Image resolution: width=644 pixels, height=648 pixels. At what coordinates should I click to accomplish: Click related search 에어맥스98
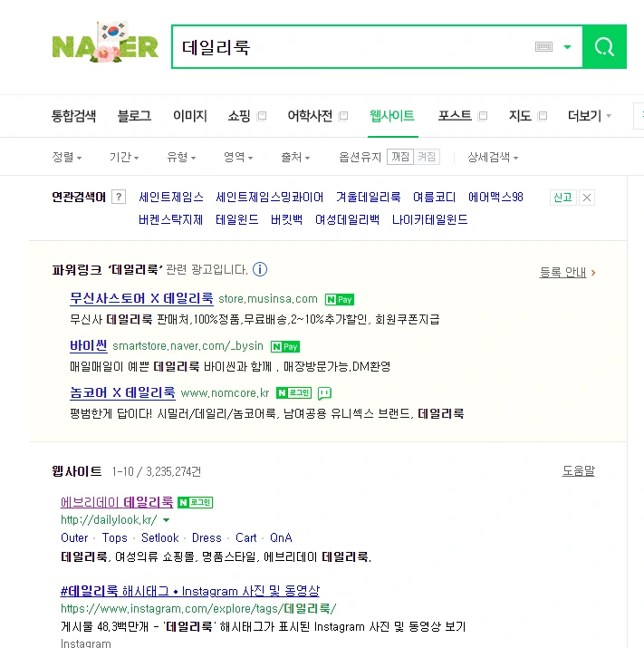tap(495, 198)
